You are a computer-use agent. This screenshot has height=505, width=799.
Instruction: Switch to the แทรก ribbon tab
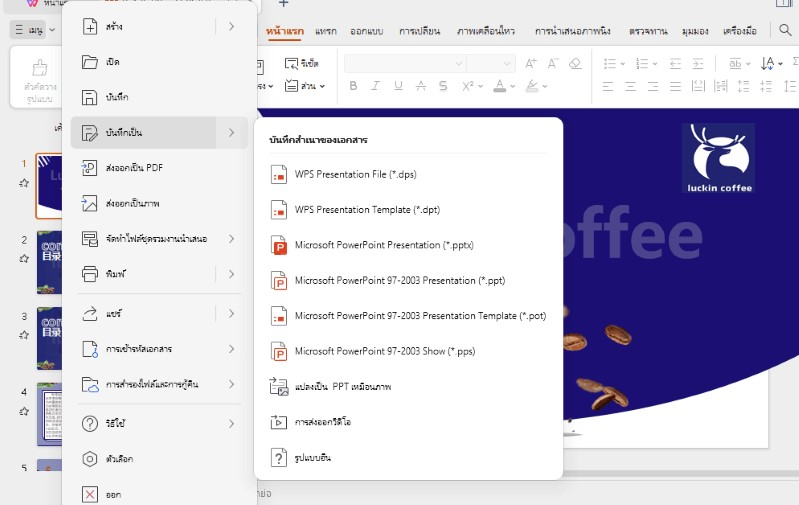[x=326, y=31]
